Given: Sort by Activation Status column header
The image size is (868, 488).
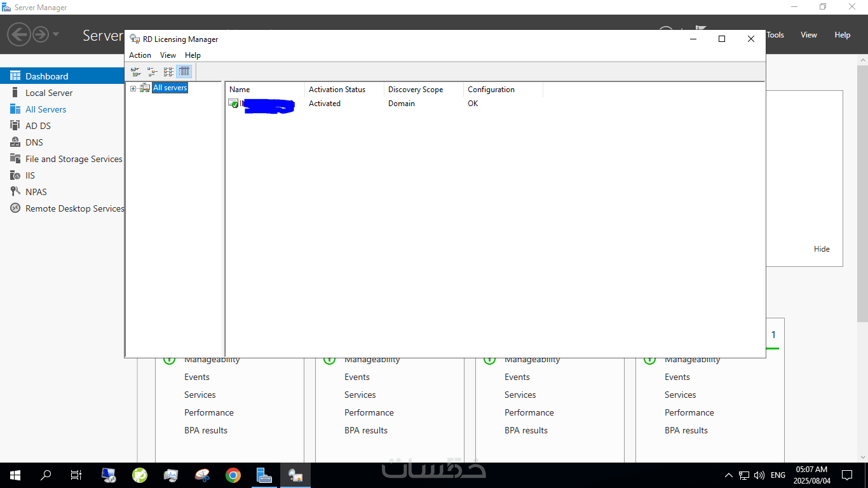Looking at the screenshot, I should (x=344, y=90).
